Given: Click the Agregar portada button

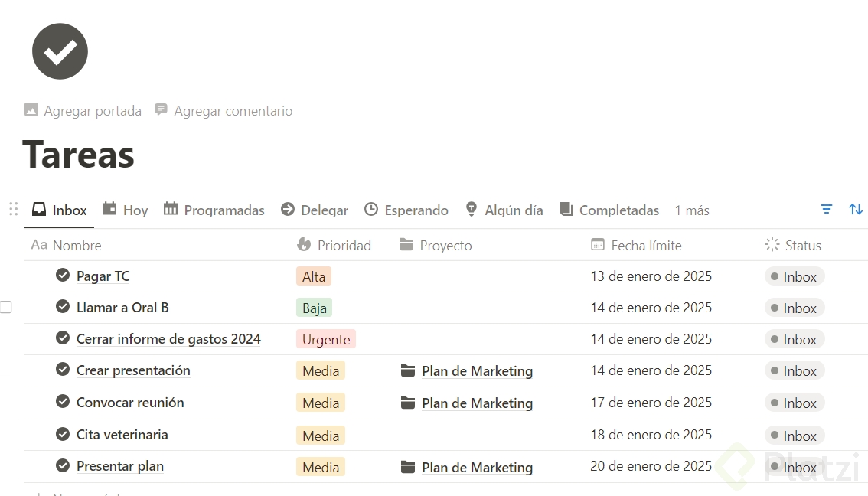Looking at the screenshot, I should [x=83, y=111].
